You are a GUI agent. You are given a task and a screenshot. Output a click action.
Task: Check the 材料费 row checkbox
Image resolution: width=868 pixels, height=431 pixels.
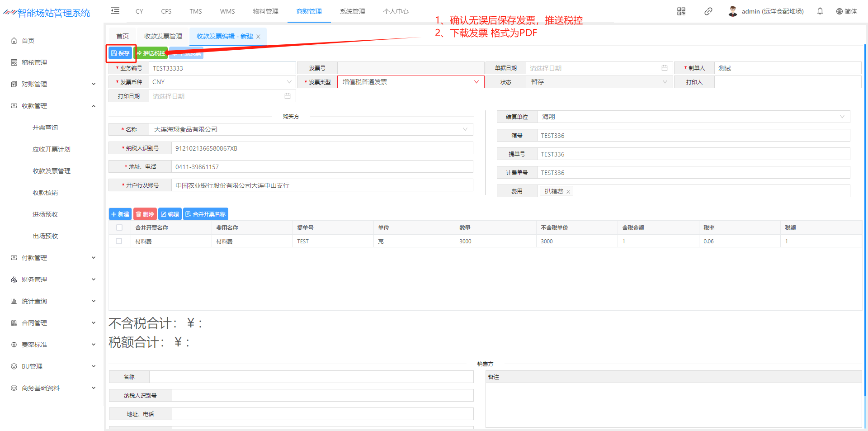tap(119, 242)
